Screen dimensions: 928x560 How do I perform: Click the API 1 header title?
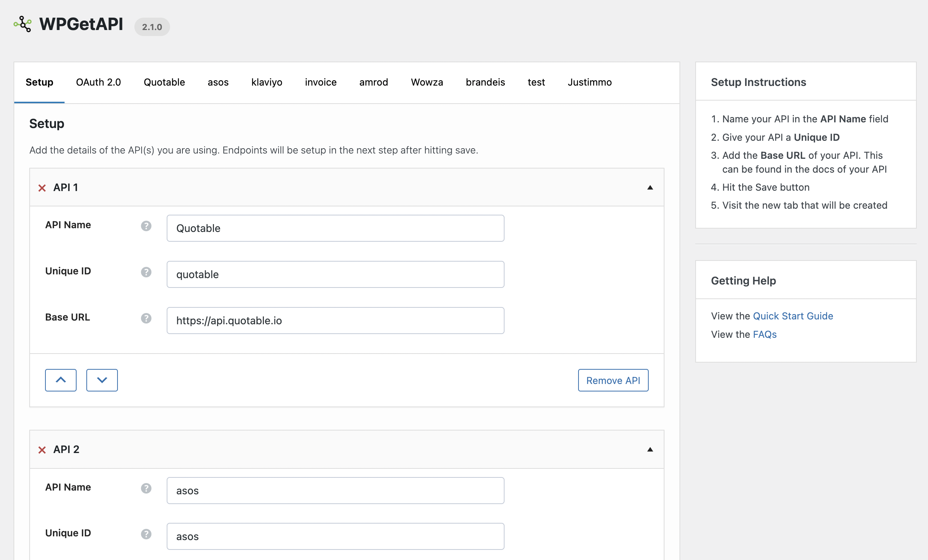pos(66,188)
